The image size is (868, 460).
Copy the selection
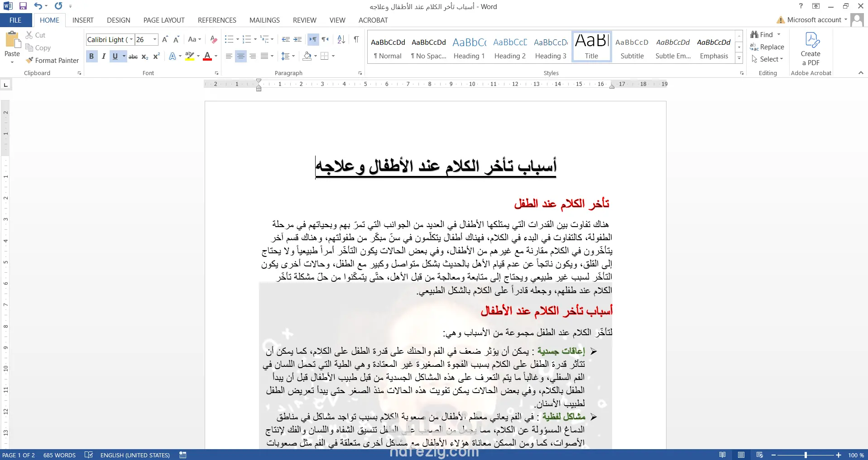coord(38,48)
